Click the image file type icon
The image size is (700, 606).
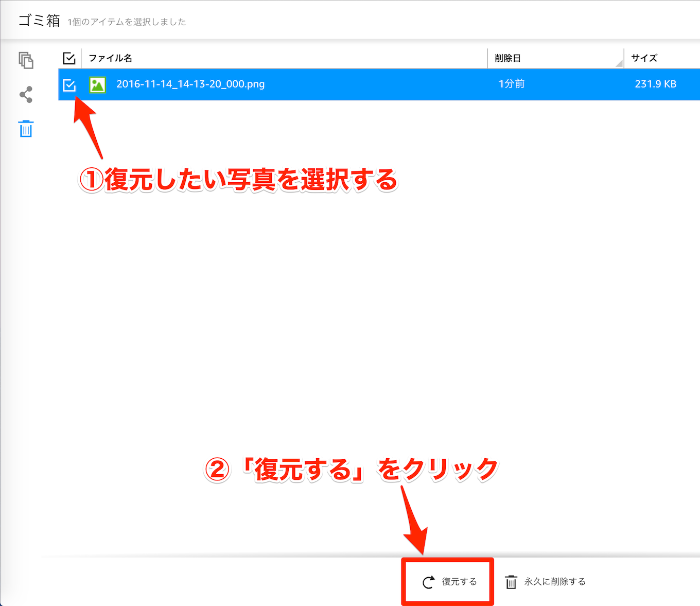pos(97,84)
